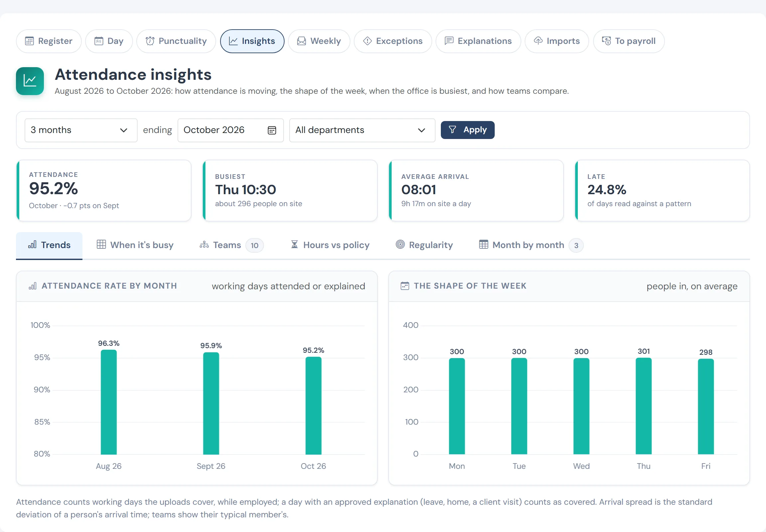This screenshot has height=532, width=766.
Task: Click the Fri bar showing 298
Action: [x=706, y=406]
